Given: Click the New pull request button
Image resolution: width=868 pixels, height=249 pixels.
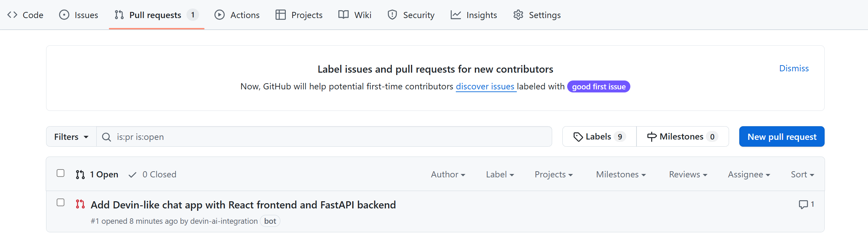Looking at the screenshot, I should [x=782, y=137].
